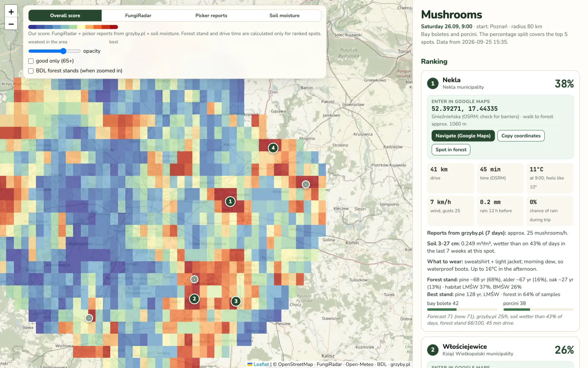Select map marker number 1 near Nekla

pyautogui.click(x=230, y=201)
